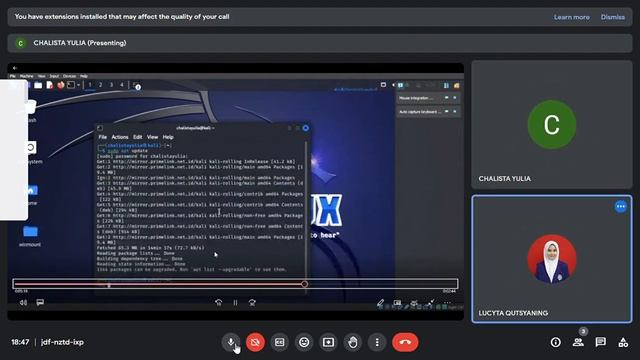The height and width of the screenshot is (360, 640).
Task: Dismiss the extensions warning banner
Action: click(613, 17)
